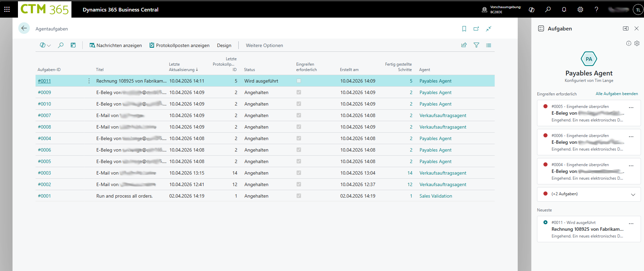
Task: Open Weitere Optionen menu
Action: pos(264,45)
